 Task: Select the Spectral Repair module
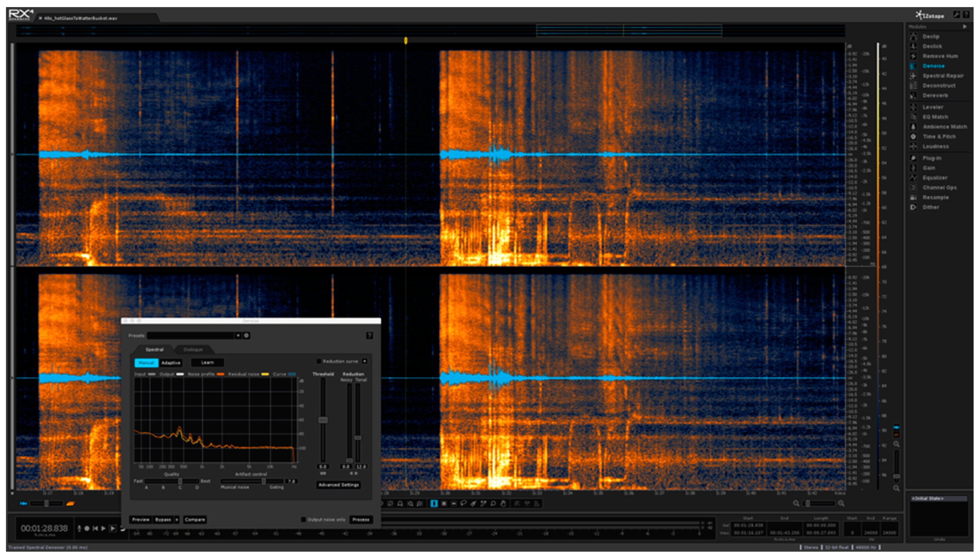pyautogui.click(x=943, y=76)
